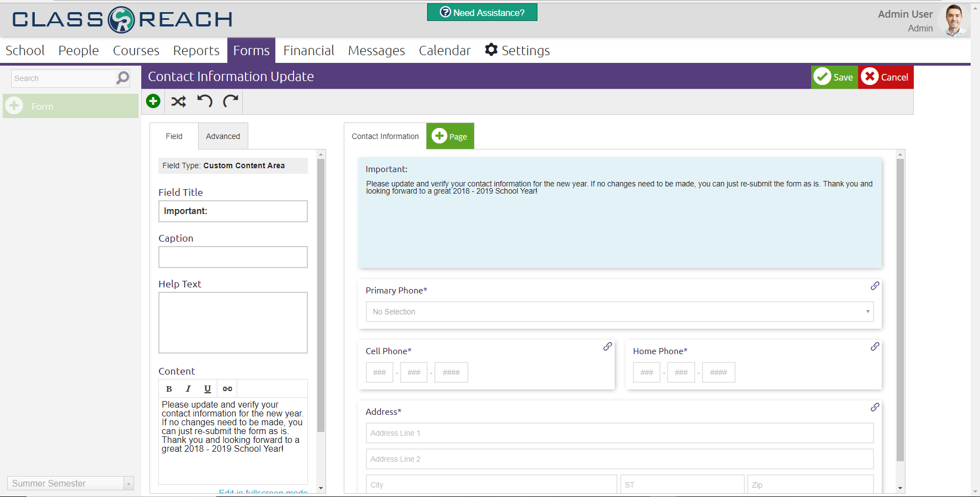Cancel form editing
The width and height of the screenshot is (980, 497).
[886, 77]
